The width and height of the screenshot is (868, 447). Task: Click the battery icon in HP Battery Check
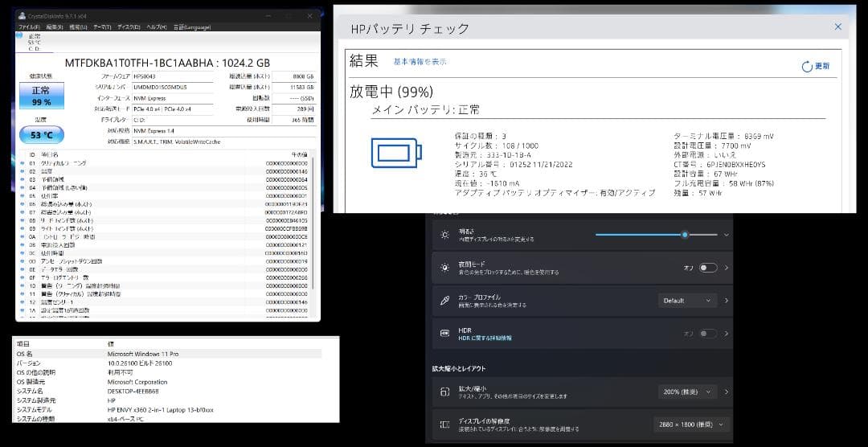[395, 152]
